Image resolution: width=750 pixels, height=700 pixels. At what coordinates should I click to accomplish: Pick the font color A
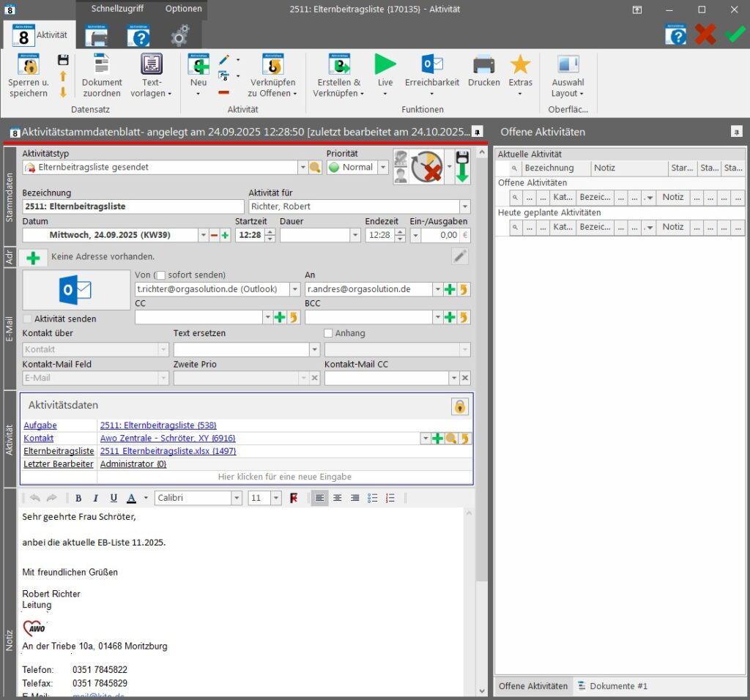coord(132,498)
